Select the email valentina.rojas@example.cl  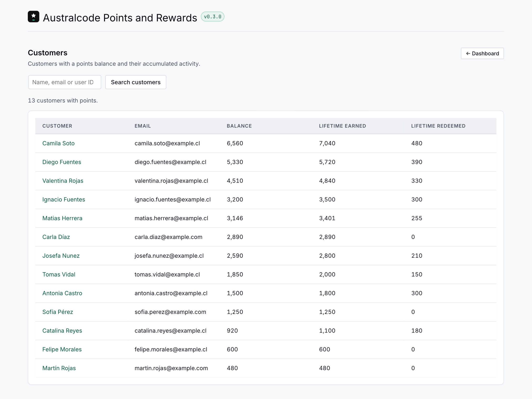pos(171,181)
